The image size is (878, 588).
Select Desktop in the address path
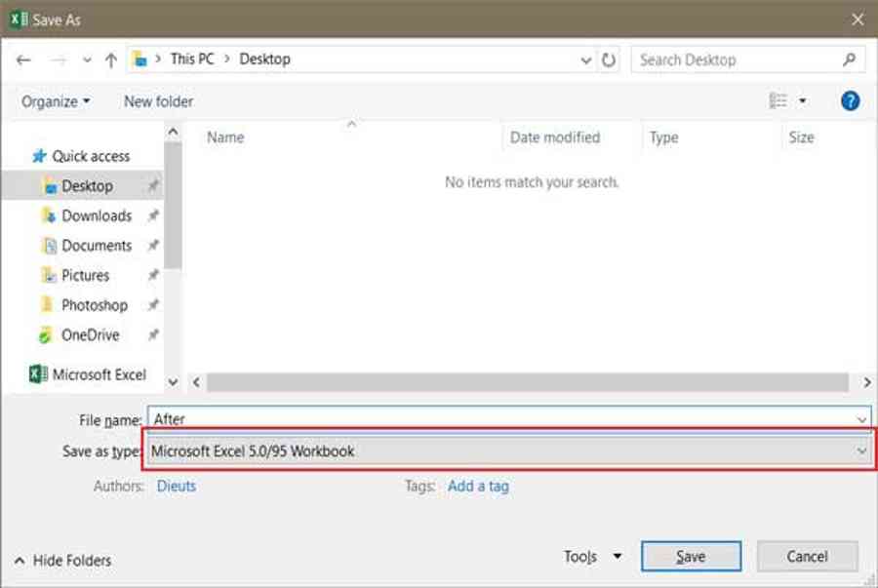click(x=264, y=59)
